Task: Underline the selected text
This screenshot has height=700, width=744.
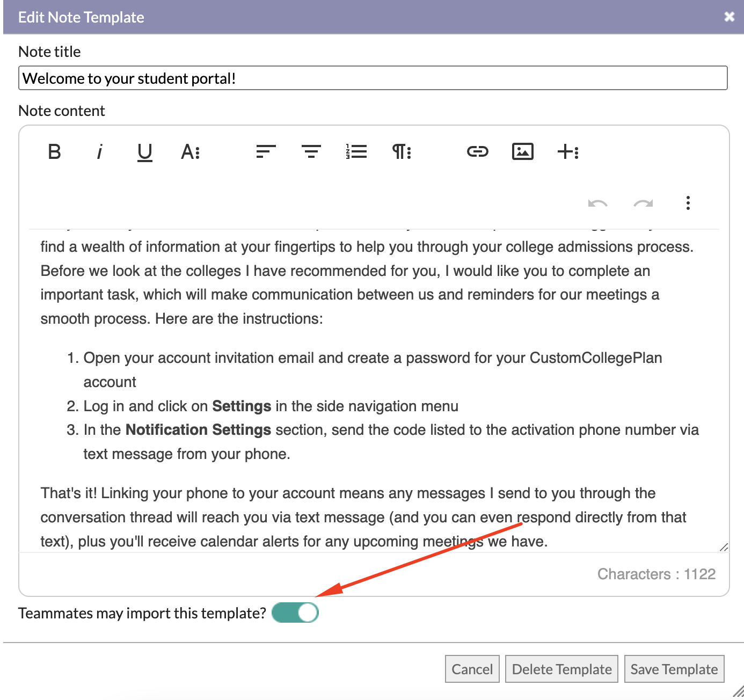Action: point(145,152)
